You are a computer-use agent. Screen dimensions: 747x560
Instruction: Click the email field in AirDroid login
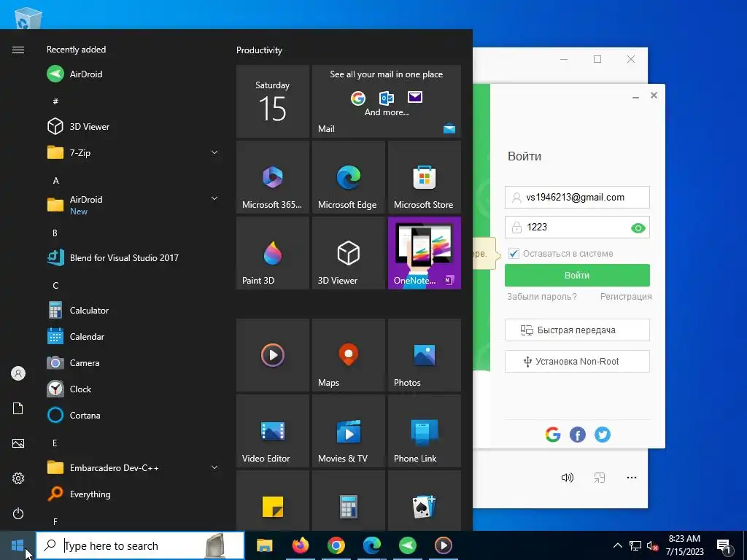tap(577, 197)
